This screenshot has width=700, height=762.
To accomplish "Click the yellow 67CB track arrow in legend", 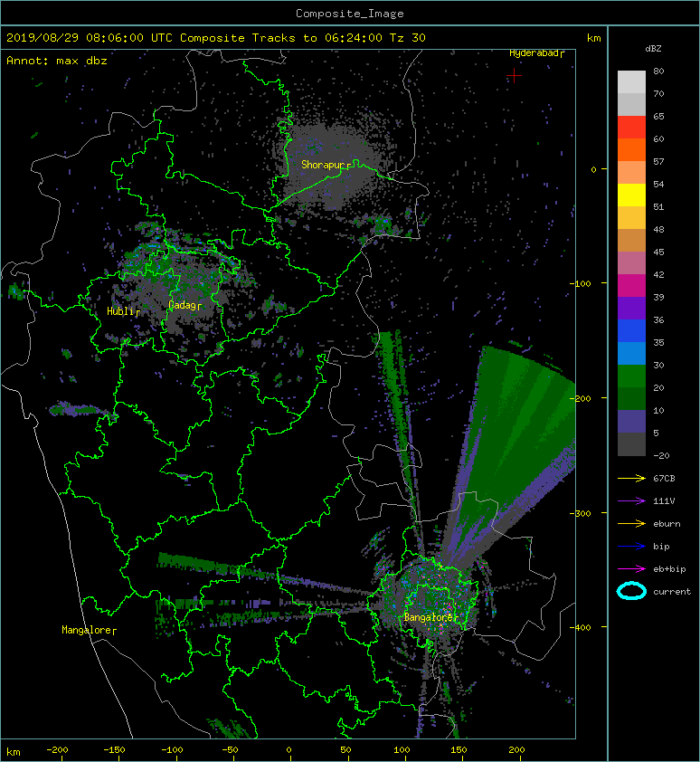I will click(x=631, y=478).
